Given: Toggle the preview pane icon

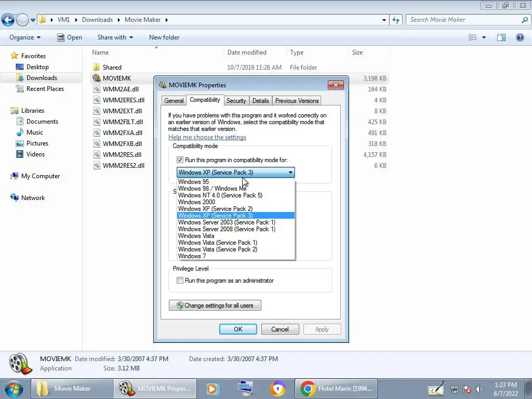Looking at the screenshot, I should pos(501,37).
